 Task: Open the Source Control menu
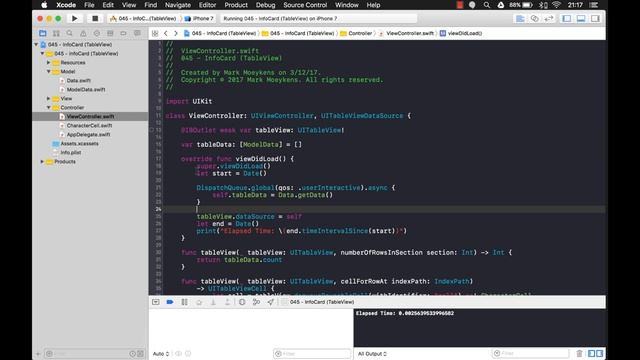pyautogui.click(x=305, y=5)
